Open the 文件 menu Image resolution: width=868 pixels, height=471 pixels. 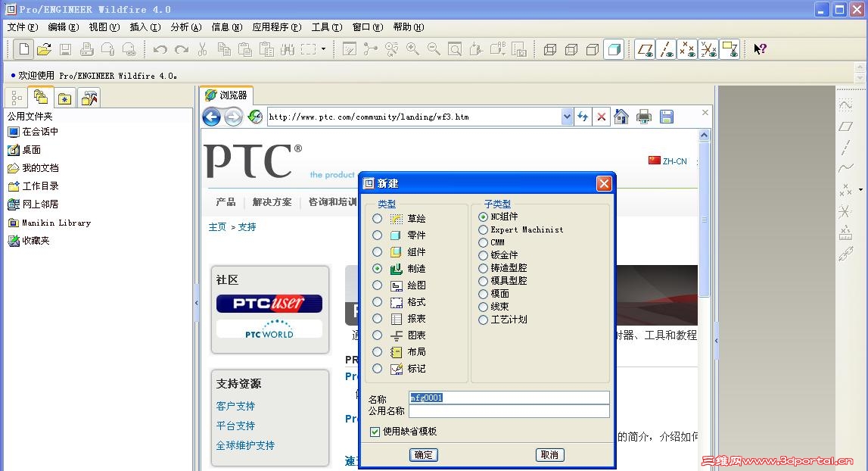click(x=23, y=27)
